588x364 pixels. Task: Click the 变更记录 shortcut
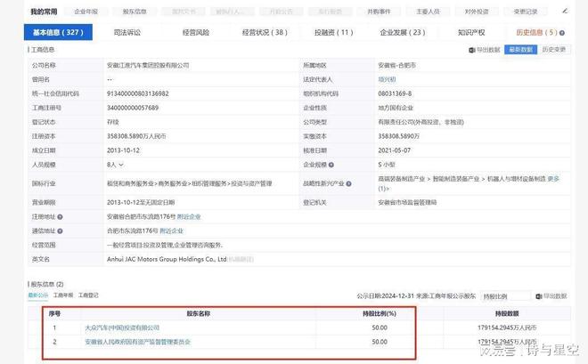(x=526, y=12)
